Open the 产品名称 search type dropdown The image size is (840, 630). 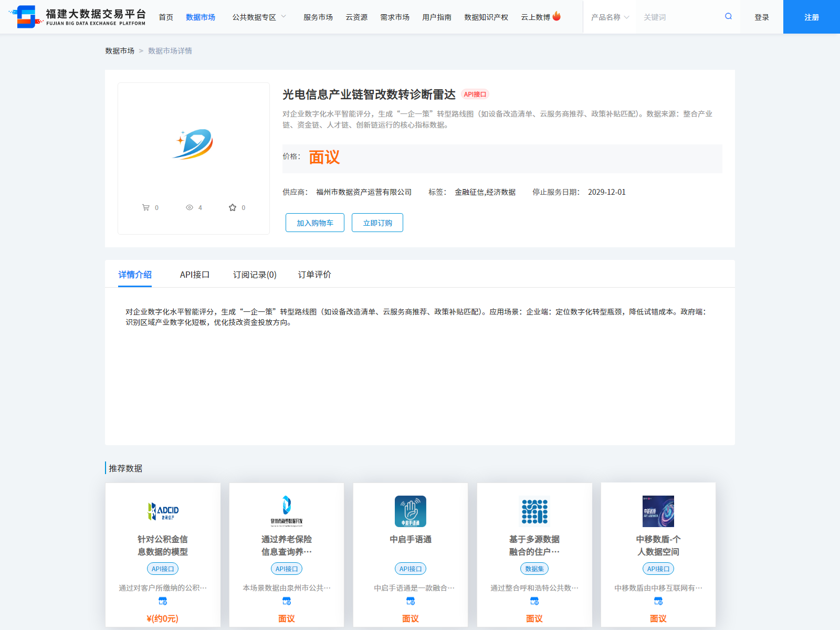610,17
